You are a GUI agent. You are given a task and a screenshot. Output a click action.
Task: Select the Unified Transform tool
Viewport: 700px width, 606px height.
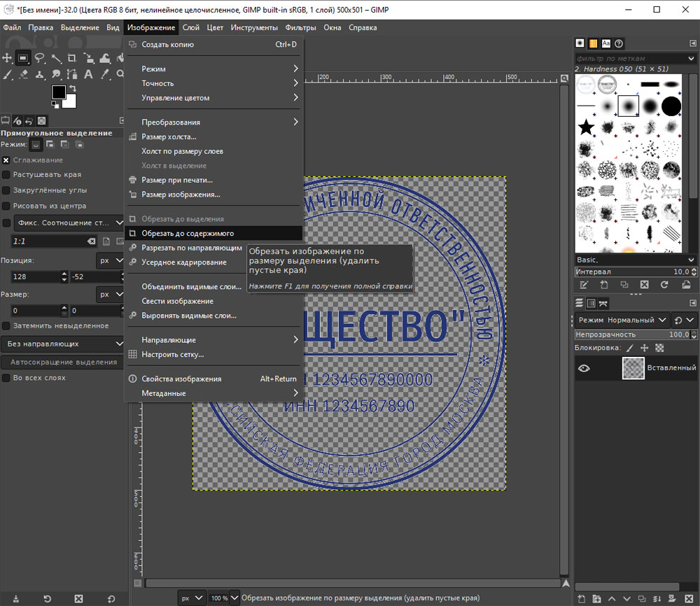coord(88,58)
